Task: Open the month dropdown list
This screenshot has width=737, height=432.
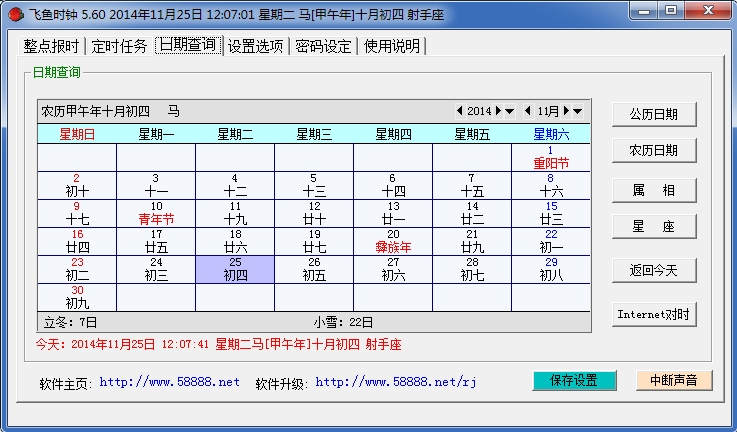Action: (x=578, y=111)
